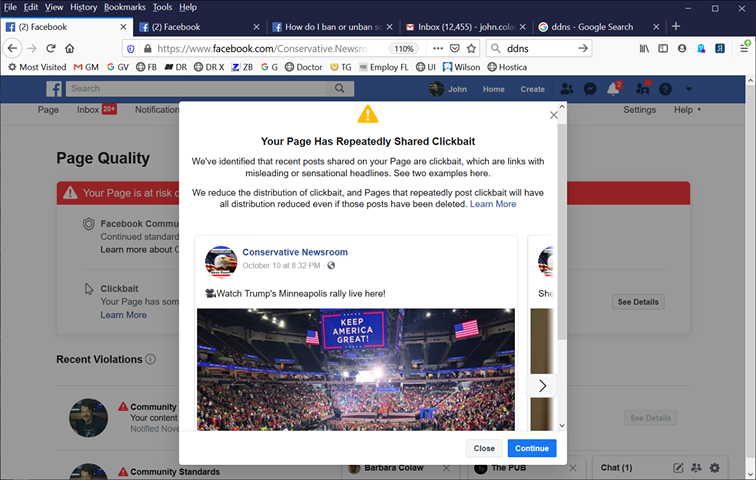Viewport: 756px width, 480px height.
Task: Click the Firefox reload page icon
Action: click(x=49, y=48)
